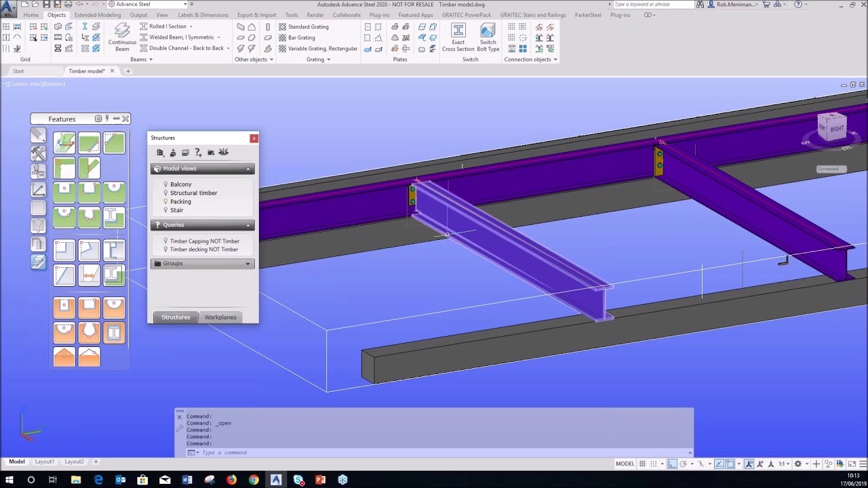
Task: Toggle visibility bulb for Packing view
Action: point(165,201)
